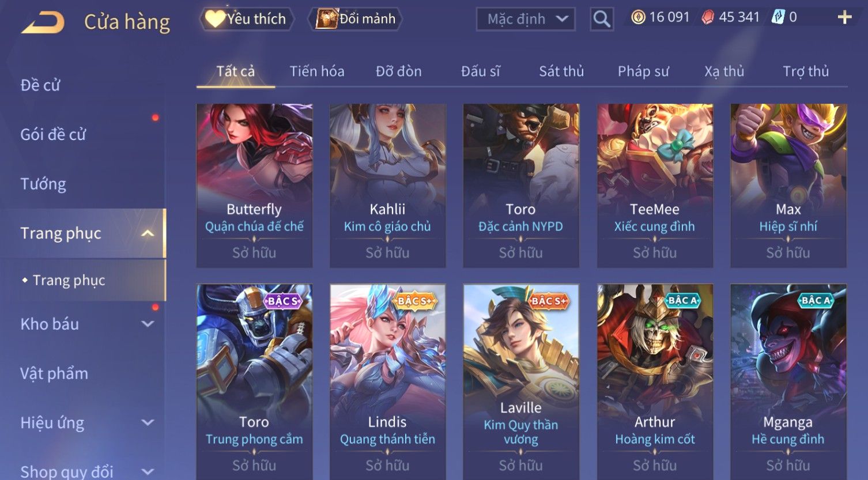
Task: Select Butterfly Quận chúa đế chế skin
Action: [254, 186]
